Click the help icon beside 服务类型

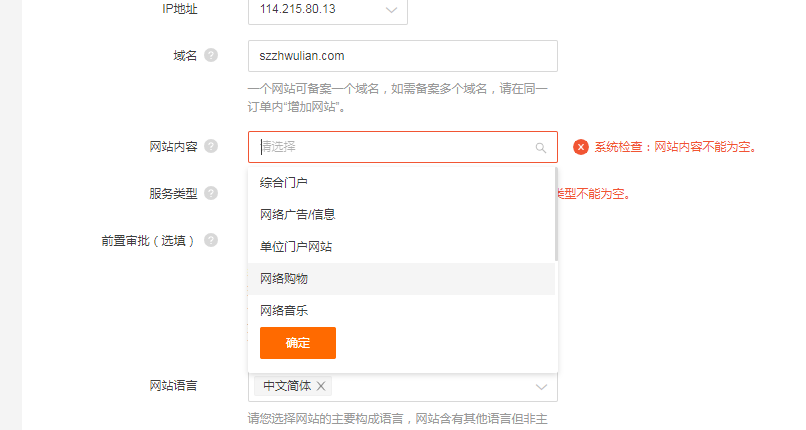point(211,193)
